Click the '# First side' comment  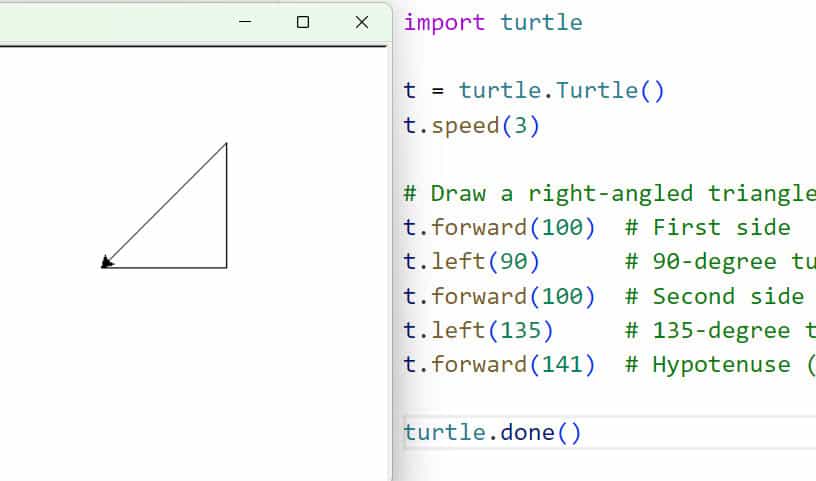(x=707, y=227)
